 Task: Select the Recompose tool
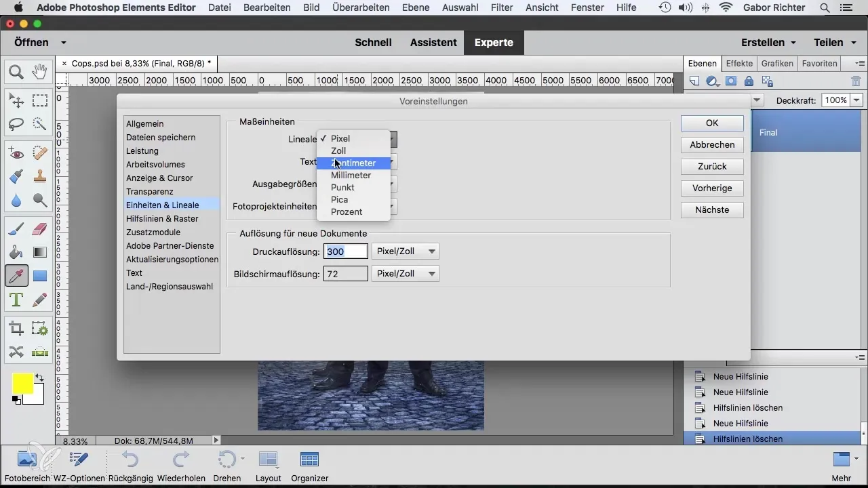[40, 329]
